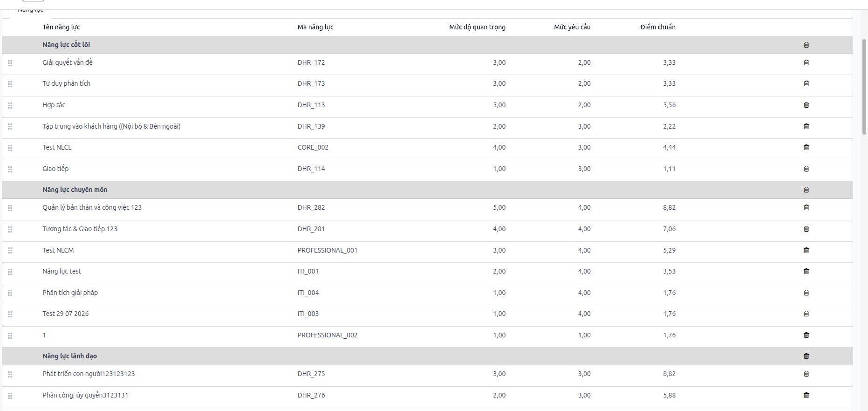Click drag handle of Test NLCM row

pos(10,251)
